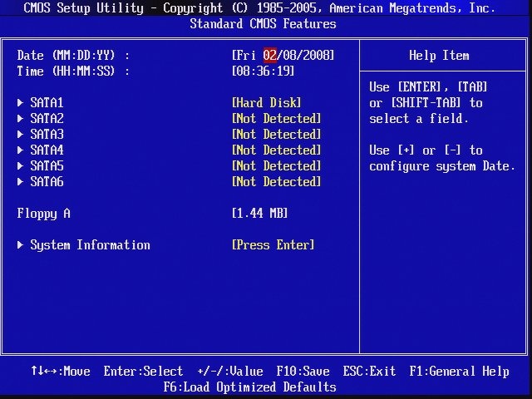The image size is (532, 399).
Task: Click ESC:Exit in the footer
Action: [x=369, y=372]
